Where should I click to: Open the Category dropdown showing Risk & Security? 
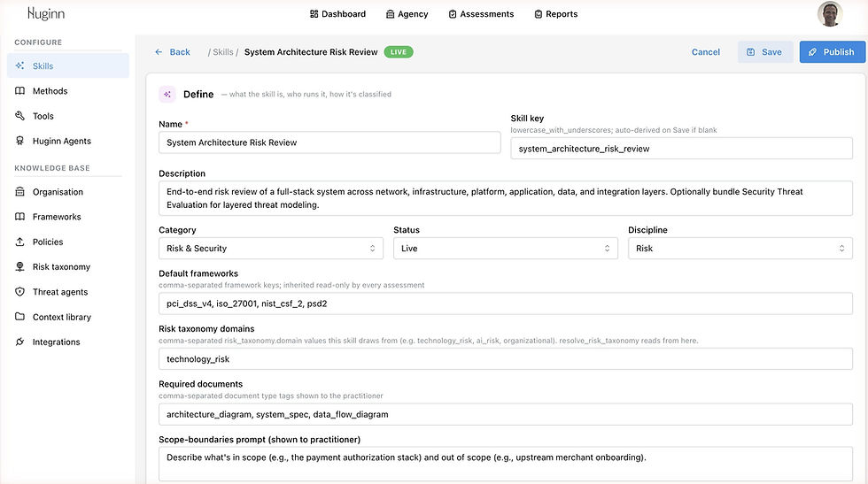[271, 249]
